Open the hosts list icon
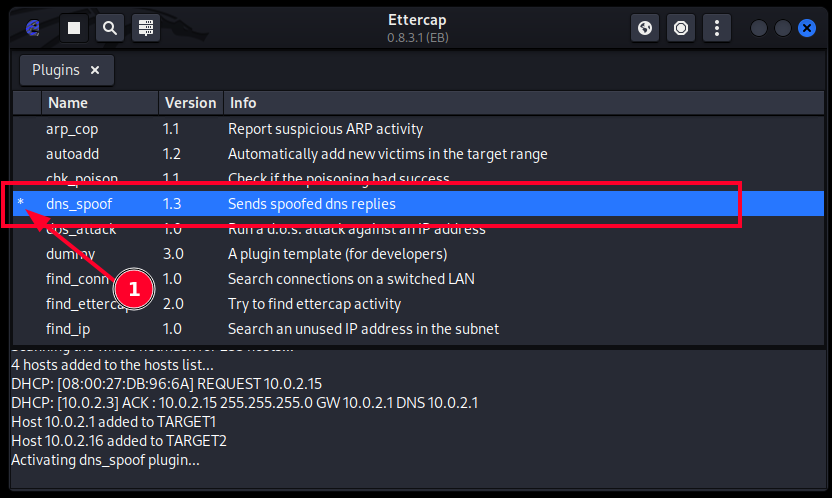 pos(145,28)
